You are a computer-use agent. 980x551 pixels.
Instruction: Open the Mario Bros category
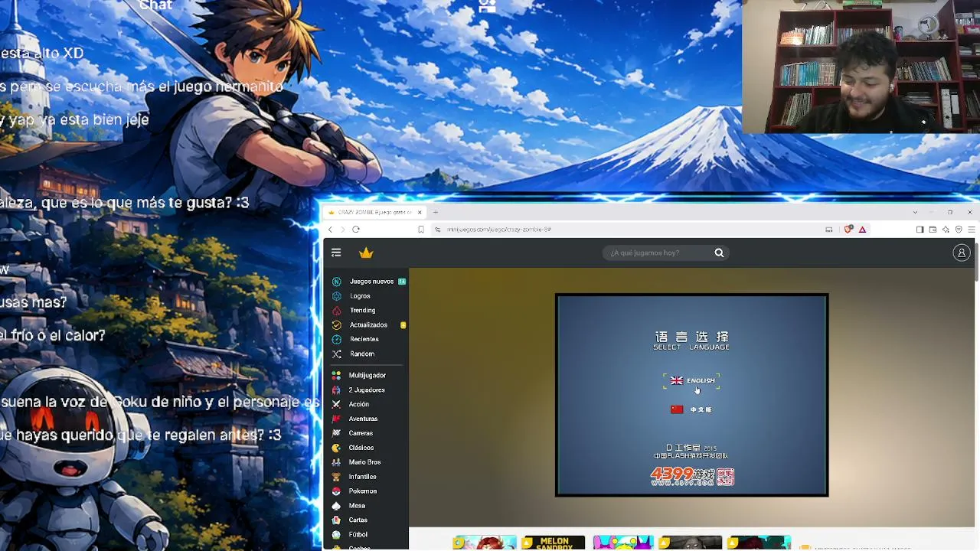tap(364, 462)
